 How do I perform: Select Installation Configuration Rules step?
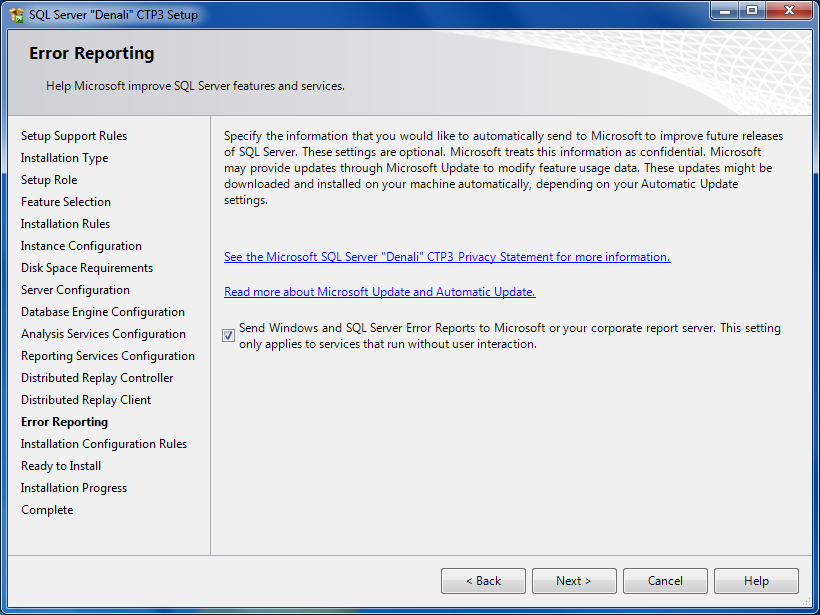[x=104, y=443]
